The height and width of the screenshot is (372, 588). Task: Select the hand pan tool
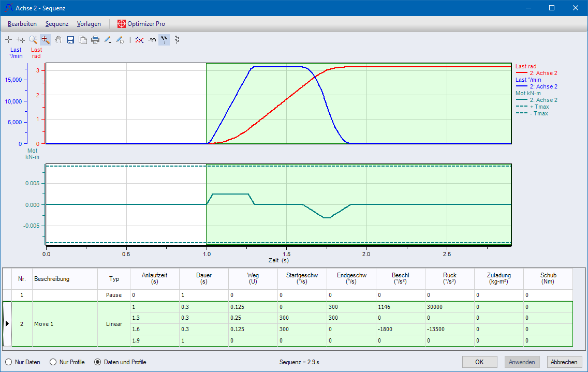click(58, 40)
